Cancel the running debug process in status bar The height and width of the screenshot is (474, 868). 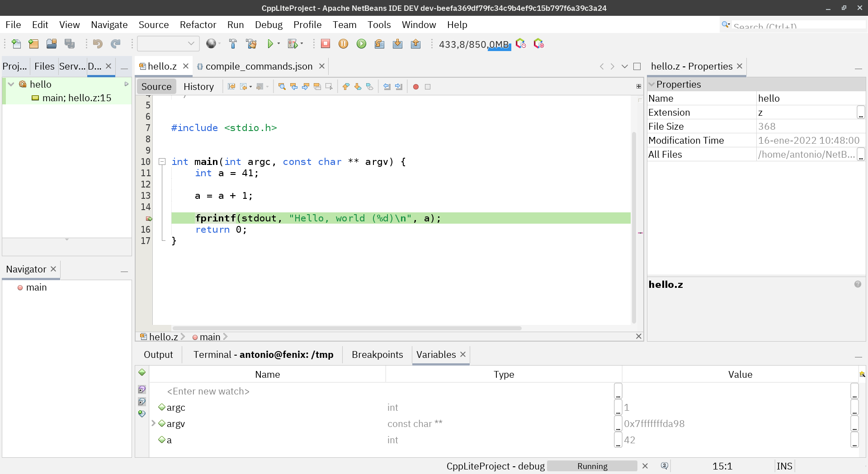pyautogui.click(x=645, y=466)
